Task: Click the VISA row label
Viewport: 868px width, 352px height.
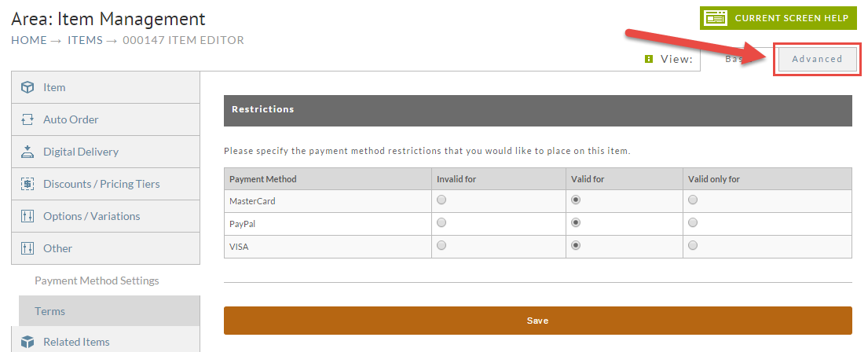Action: point(239,247)
